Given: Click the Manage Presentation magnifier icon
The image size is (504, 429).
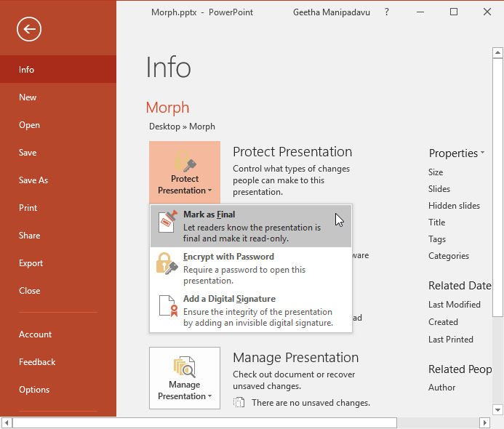Looking at the screenshot, I should [x=184, y=367].
